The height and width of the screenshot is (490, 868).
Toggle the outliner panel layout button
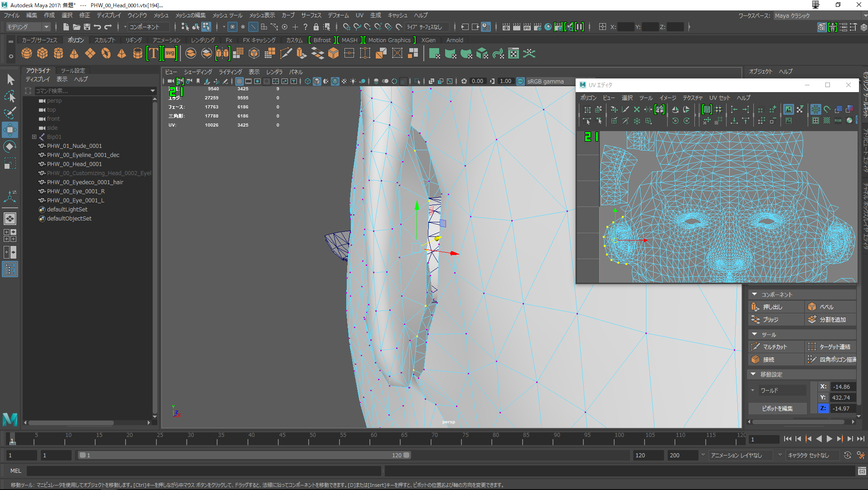tap(10, 269)
